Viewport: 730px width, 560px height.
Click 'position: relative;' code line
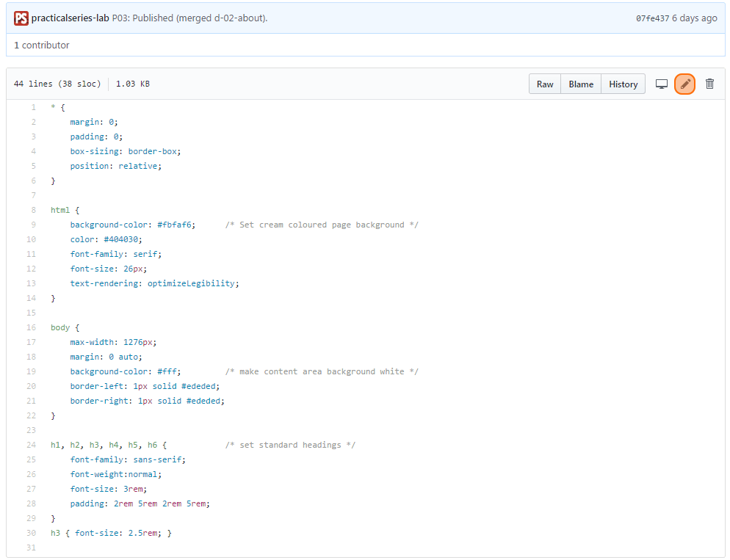coord(116,166)
